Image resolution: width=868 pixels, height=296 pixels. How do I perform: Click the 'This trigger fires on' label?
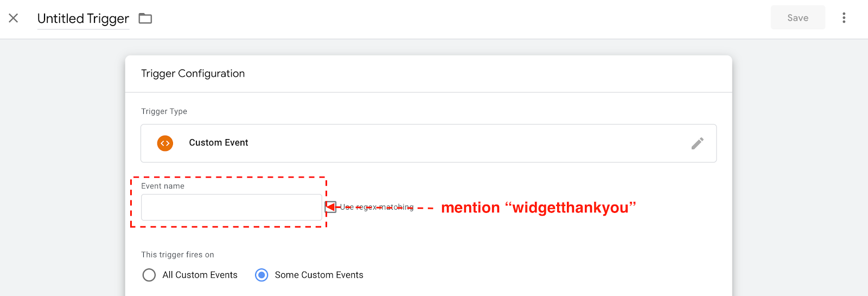[177, 255]
